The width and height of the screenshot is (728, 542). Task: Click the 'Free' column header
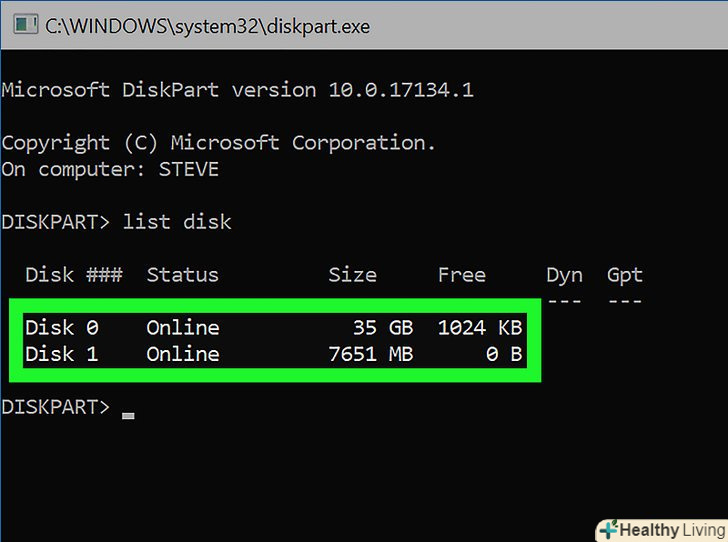462,274
